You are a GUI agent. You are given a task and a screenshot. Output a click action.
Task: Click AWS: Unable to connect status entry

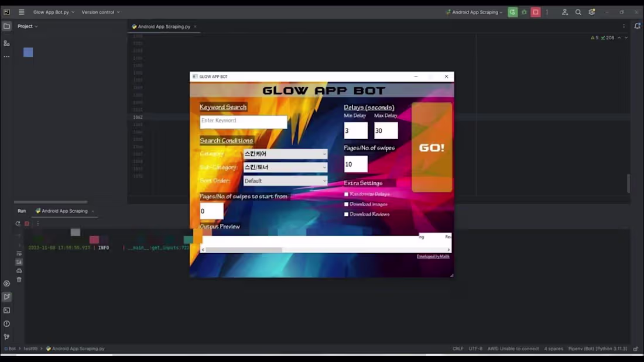(x=513, y=349)
